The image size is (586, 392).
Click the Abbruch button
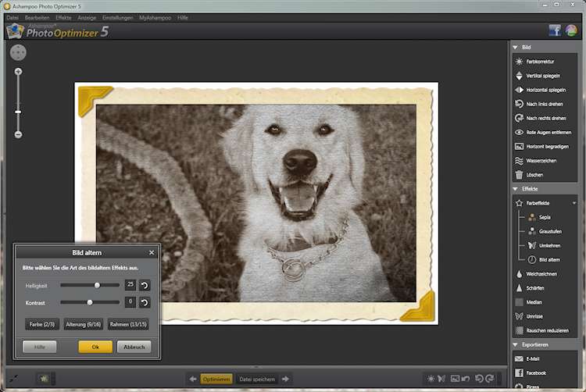click(134, 347)
